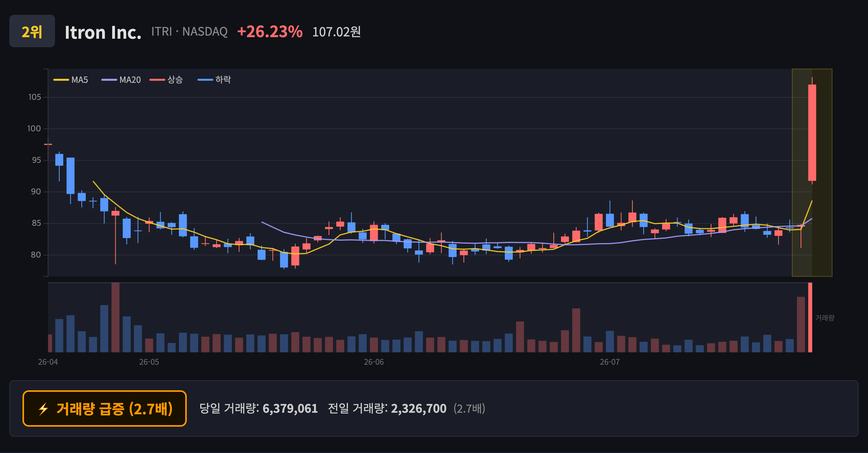This screenshot has width=868, height=453.
Task: Click the 95 price axis label
Action: point(36,160)
